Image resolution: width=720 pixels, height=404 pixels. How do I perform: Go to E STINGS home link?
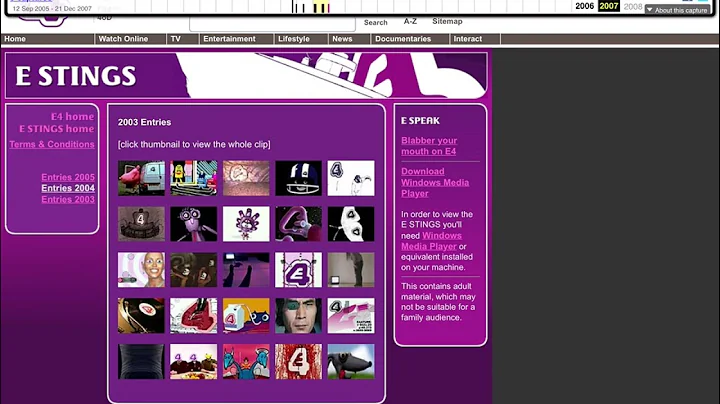pyautogui.click(x=56, y=129)
